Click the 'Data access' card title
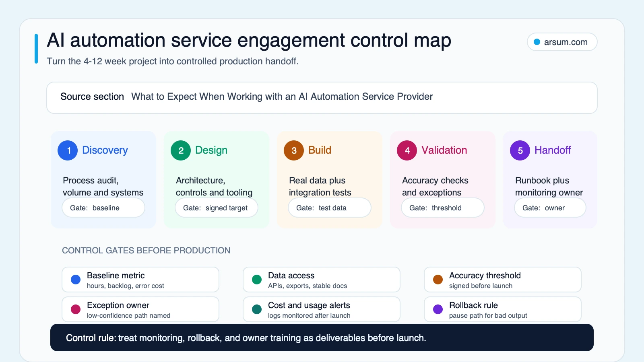Image resolution: width=644 pixels, height=362 pixels. pos(291,276)
